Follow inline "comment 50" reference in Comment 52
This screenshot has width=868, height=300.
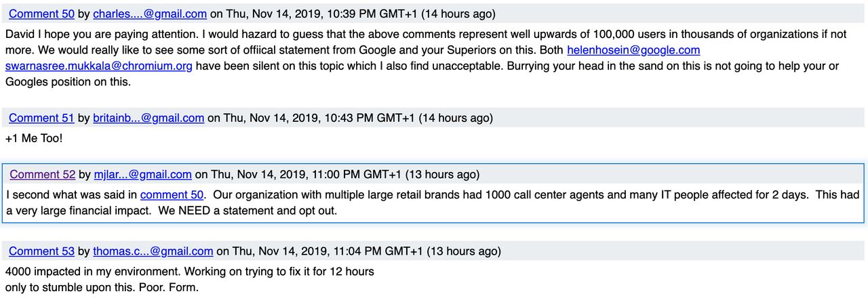[172, 195]
